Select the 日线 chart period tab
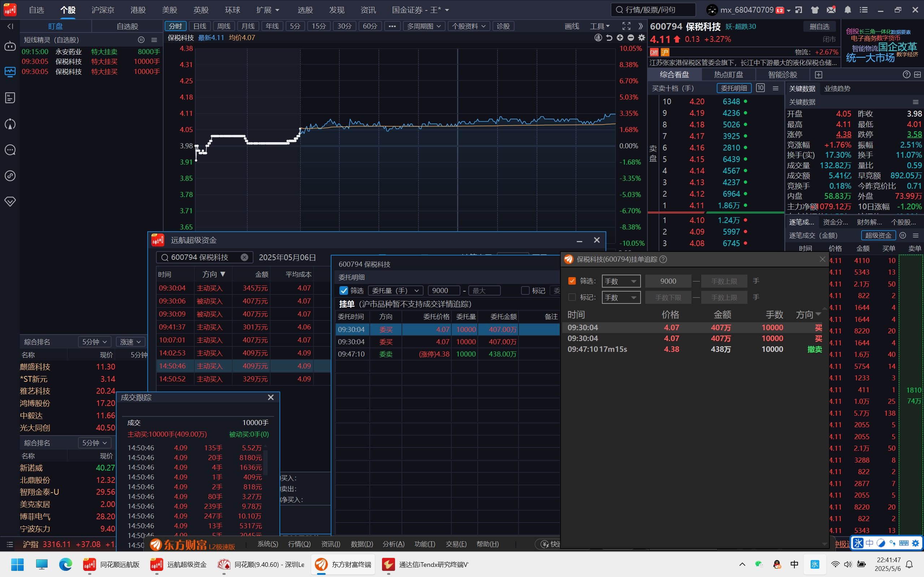This screenshot has height=577, width=924. coord(200,26)
